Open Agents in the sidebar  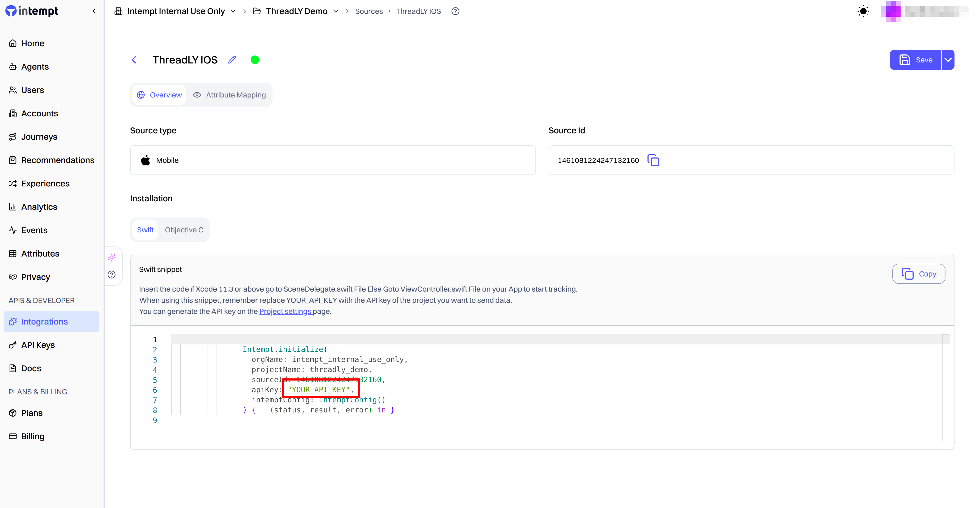pos(51,67)
